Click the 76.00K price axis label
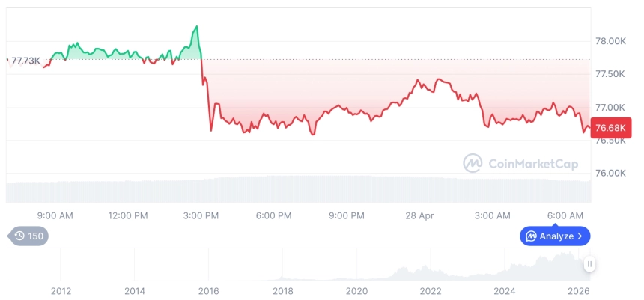 610,174
